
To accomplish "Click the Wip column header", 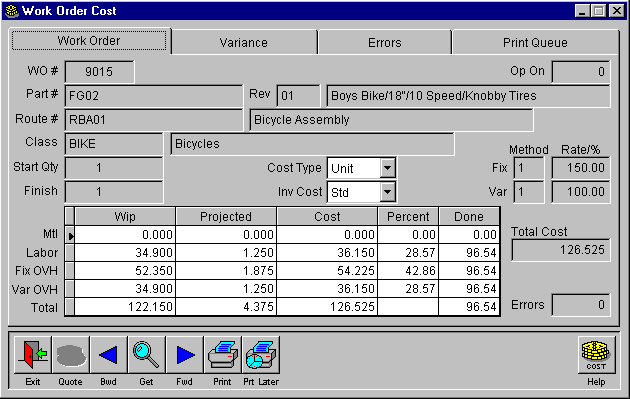I will (x=125, y=217).
